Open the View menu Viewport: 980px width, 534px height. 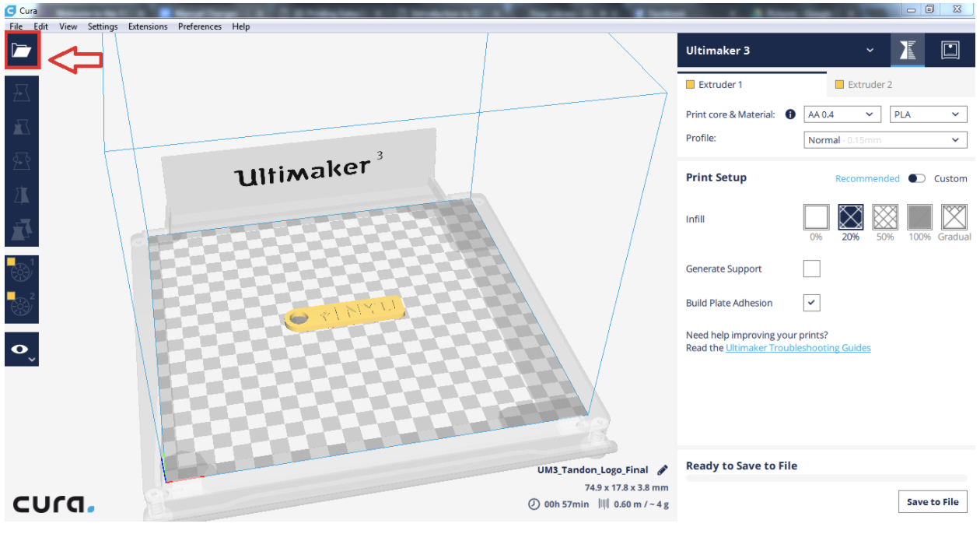click(x=68, y=26)
